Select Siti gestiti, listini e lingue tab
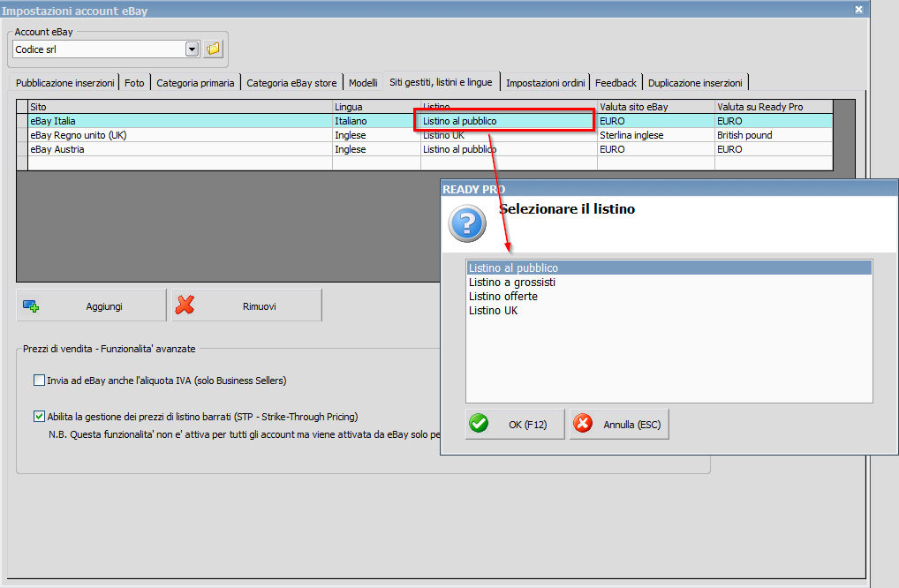Viewport: 899px width, 588px height. [x=441, y=82]
